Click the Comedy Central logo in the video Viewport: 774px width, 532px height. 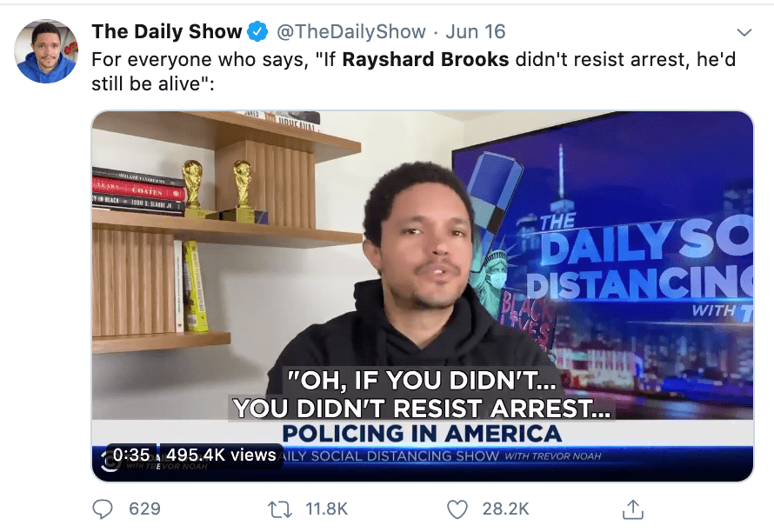click(110, 462)
